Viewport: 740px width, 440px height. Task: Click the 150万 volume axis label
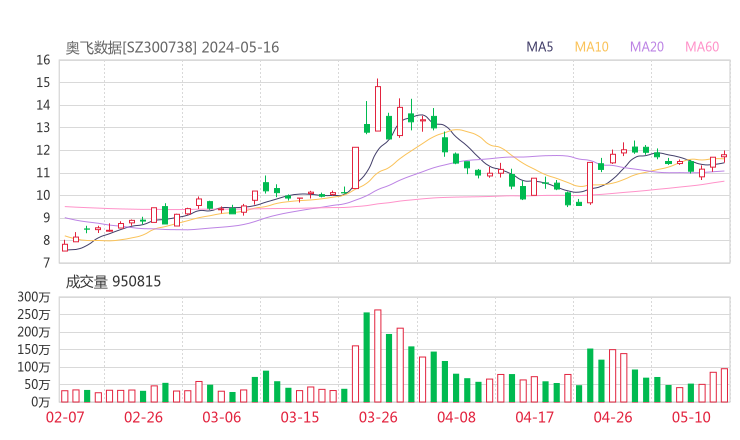(x=34, y=350)
